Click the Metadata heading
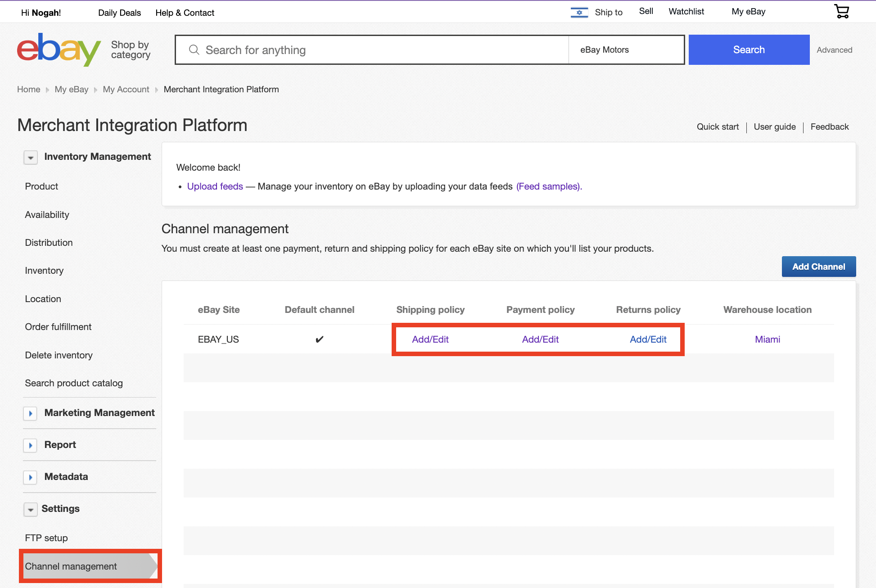Viewport: 876px width, 588px height. [x=66, y=477]
